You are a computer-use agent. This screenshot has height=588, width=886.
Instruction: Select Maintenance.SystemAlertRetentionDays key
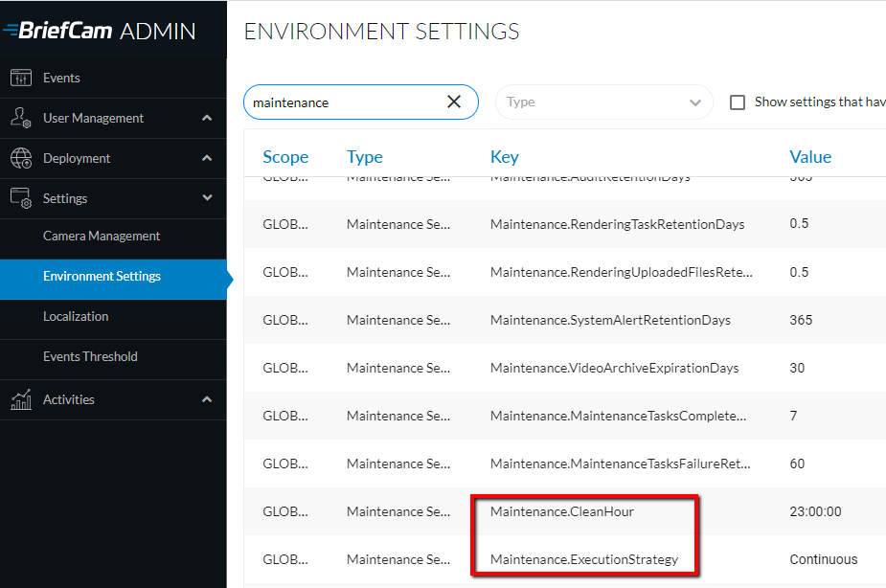pos(610,320)
